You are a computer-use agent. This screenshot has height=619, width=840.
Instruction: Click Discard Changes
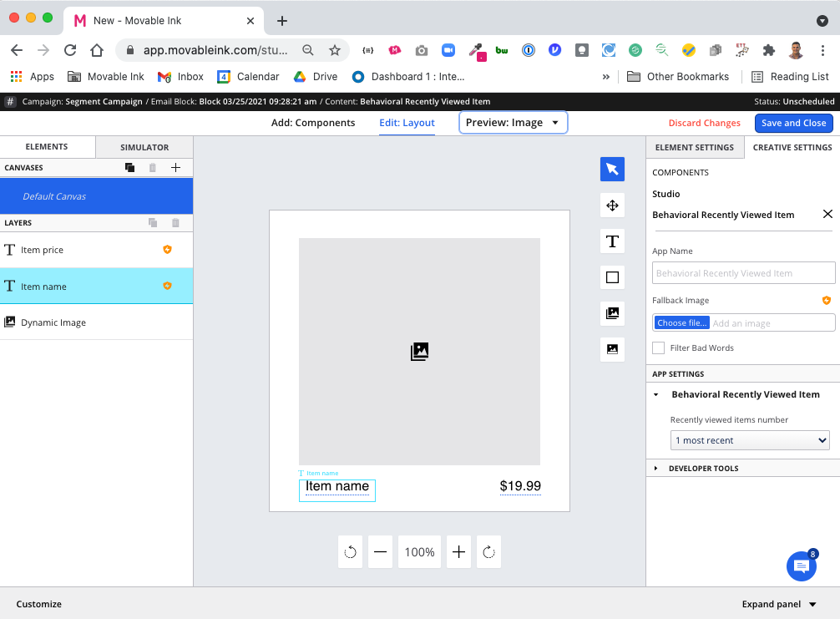[705, 123]
